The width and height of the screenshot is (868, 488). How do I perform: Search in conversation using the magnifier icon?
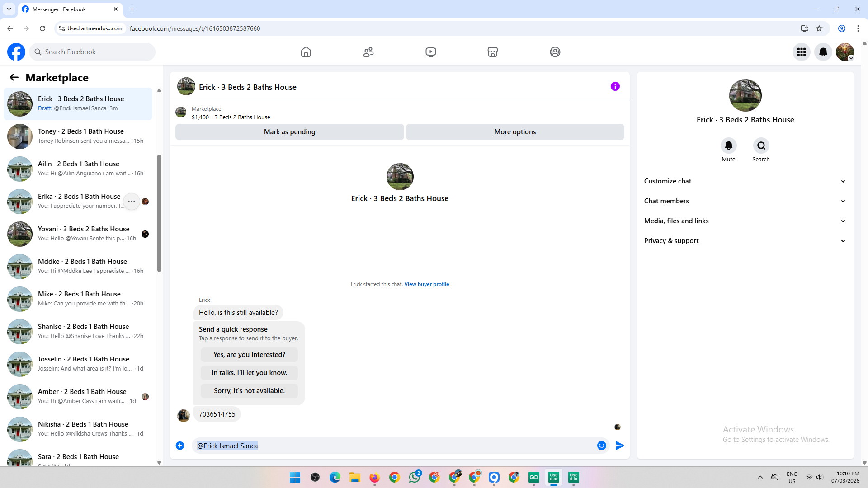coord(761,145)
